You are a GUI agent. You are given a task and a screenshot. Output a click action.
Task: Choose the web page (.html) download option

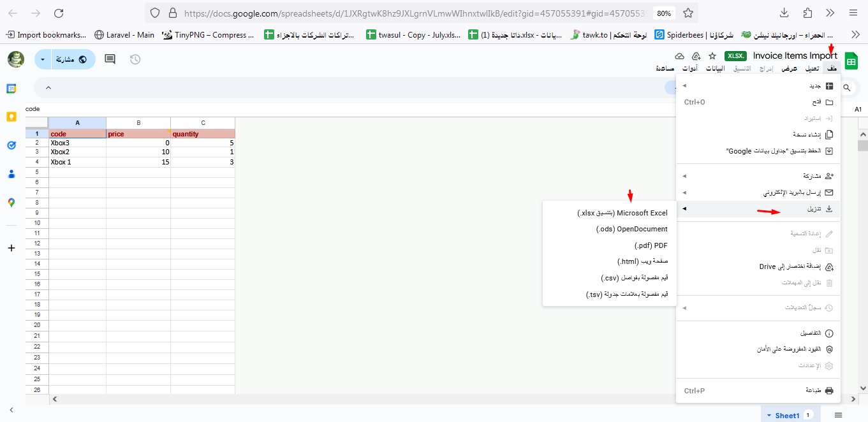pos(610,261)
